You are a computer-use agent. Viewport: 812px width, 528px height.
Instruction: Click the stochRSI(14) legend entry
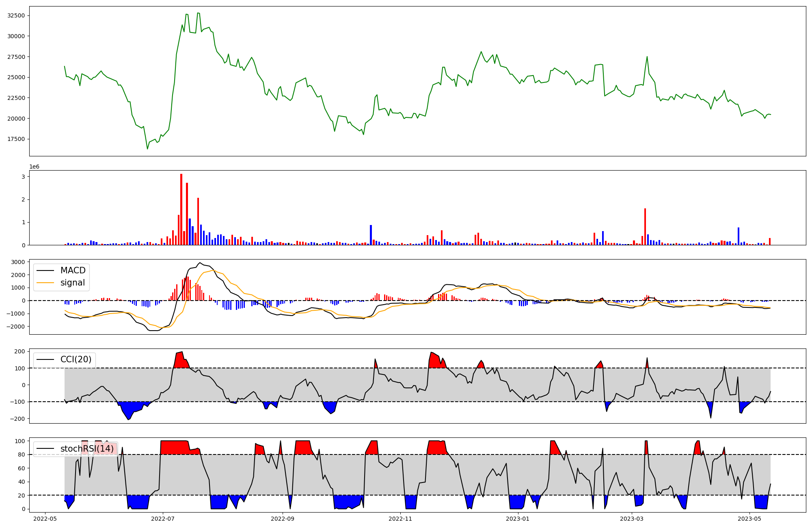[x=87, y=449]
